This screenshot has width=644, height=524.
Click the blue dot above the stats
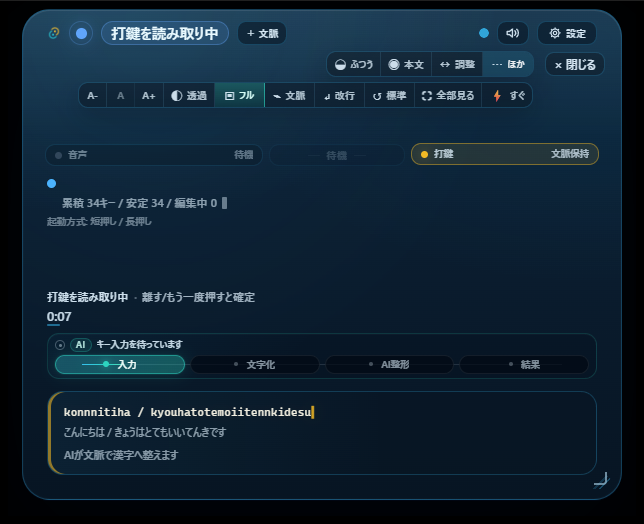click(x=51, y=184)
